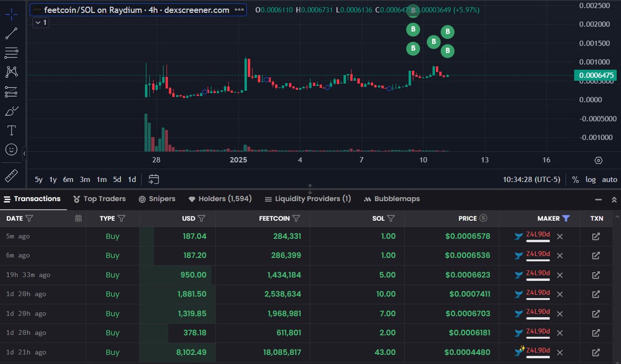Screen dimensions: 621x364
Task: Select the trend line drawing tool
Action: [x=11, y=34]
